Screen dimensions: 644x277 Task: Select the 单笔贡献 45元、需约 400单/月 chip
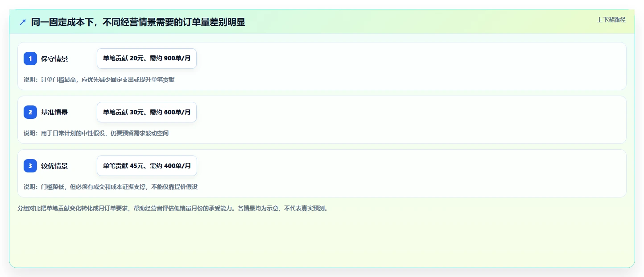(147, 166)
